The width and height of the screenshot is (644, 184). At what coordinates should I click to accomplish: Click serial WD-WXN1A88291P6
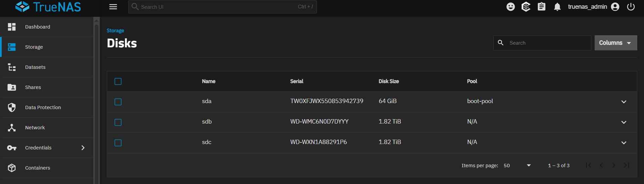[x=319, y=142]
